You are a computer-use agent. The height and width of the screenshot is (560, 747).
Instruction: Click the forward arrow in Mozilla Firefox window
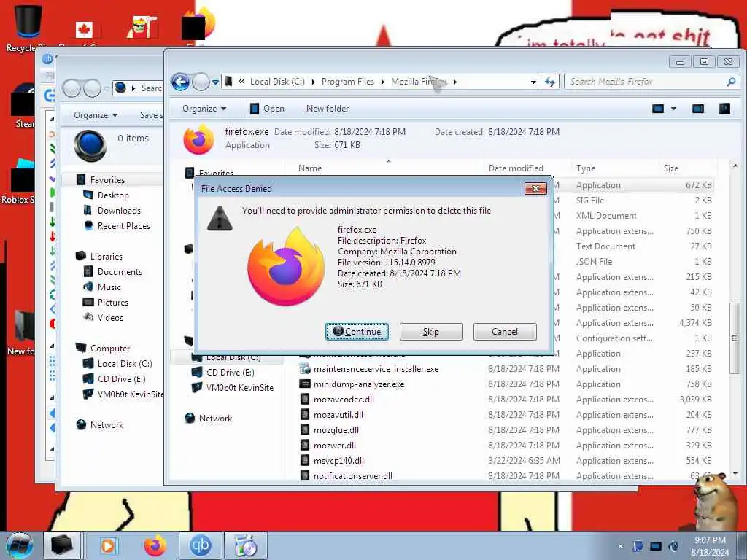tap(201, 82)
